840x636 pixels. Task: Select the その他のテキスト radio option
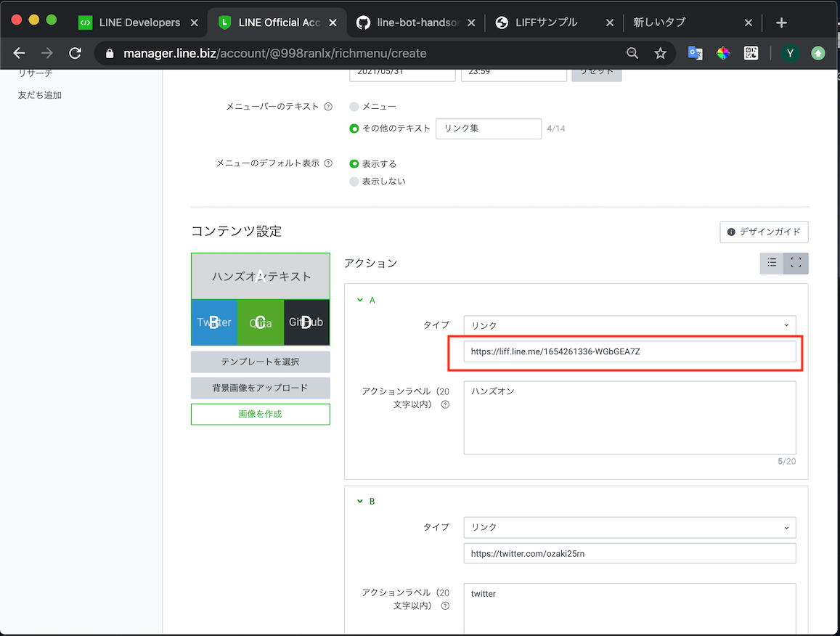point(354,129)
